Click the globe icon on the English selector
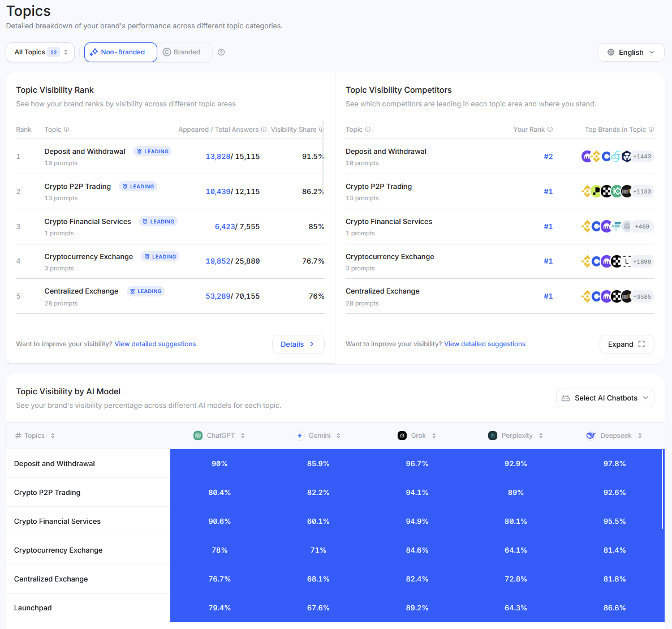The height and width of the screenshot is (629, 672). [610, 52]
